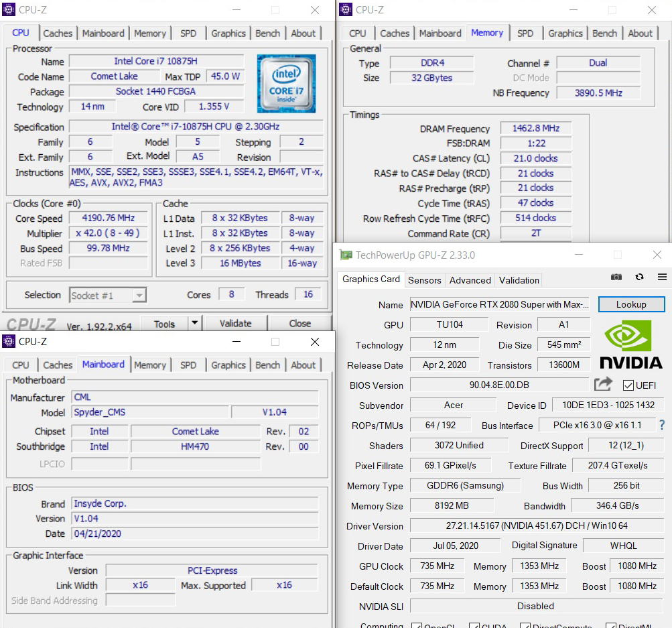The width and height of the screenshot is (672, 628).
Task: Click Device ID value 10DE 1ED3
Action: tap(608, 405)
